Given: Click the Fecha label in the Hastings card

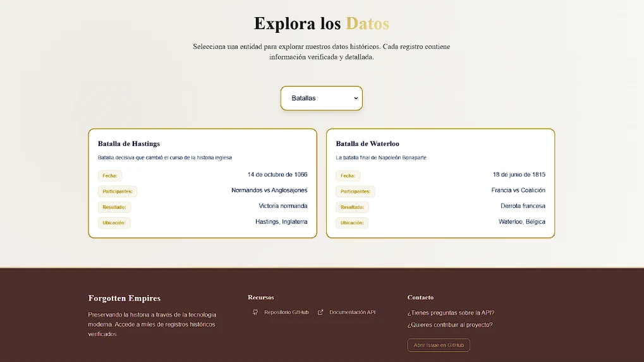Looking at the screenshot, I should [110, 176].
